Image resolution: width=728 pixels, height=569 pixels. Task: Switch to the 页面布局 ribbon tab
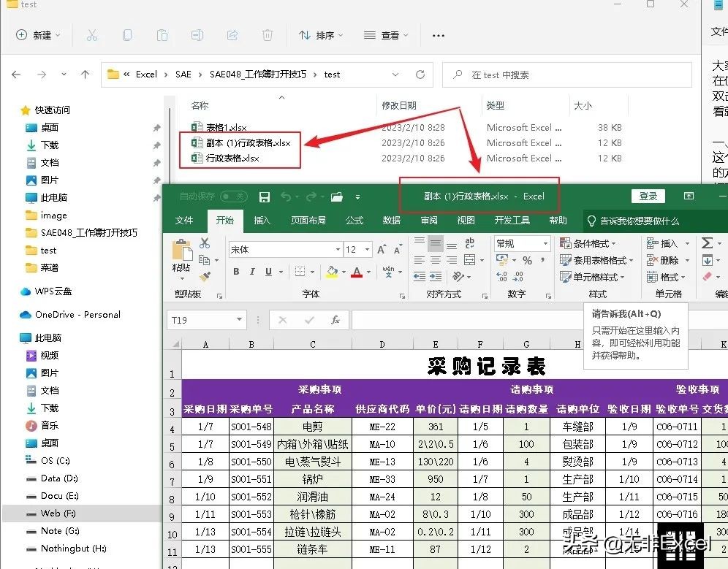[x=308, y=220]
